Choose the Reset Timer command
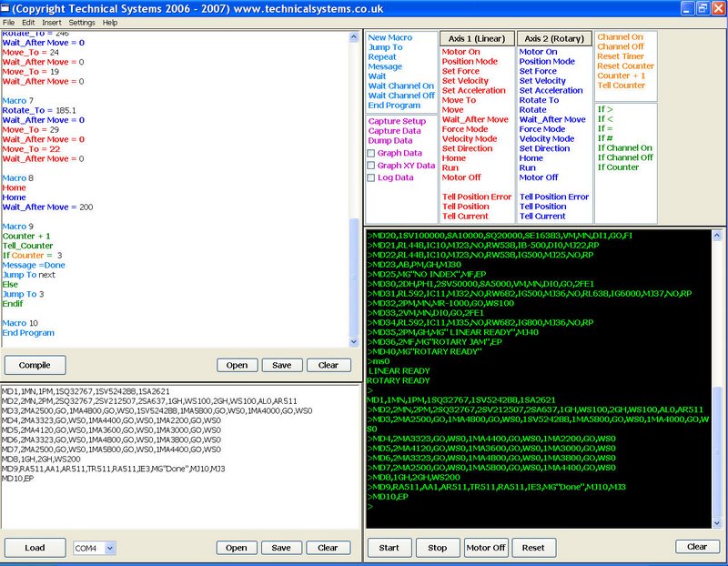Image resolution: width=728 pixels, height=566 pixels. 622,56
